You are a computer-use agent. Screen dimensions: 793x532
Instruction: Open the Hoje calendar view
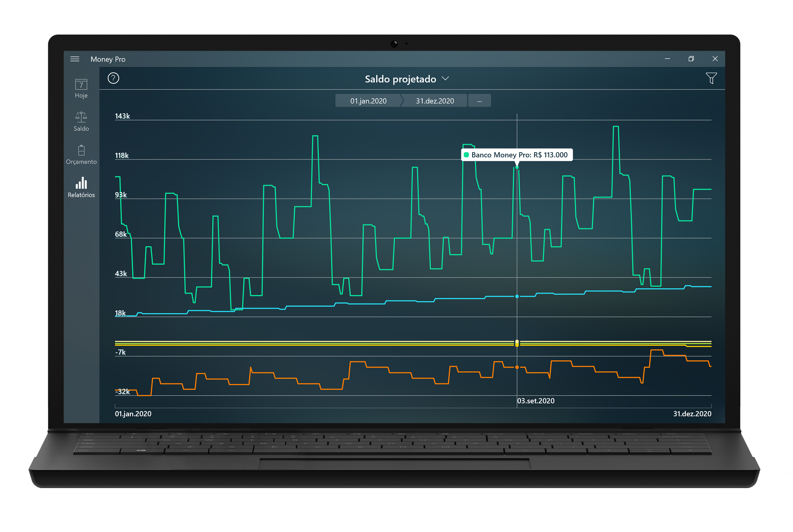click(x=81, y=89)
